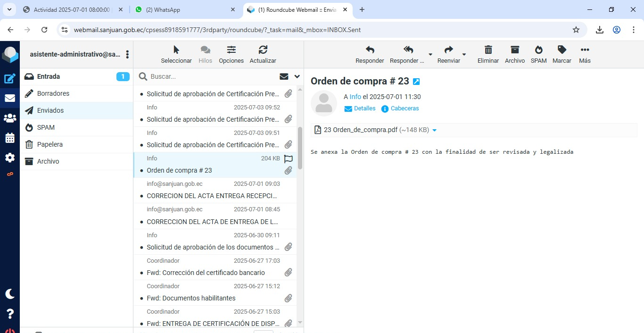The image size is (644, 333).
Task: Open the calendar icon in sidebar
Action: tap(10, 138)
